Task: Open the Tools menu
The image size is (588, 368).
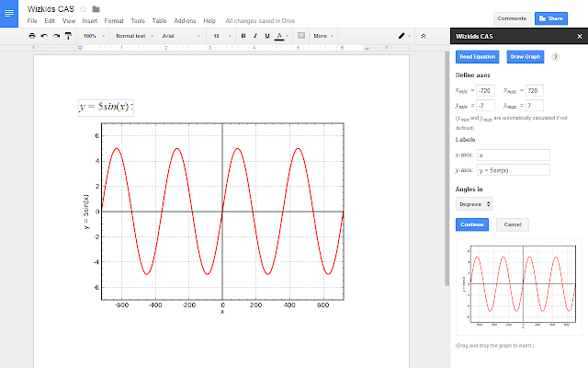Action: click(x=138, y=21)
